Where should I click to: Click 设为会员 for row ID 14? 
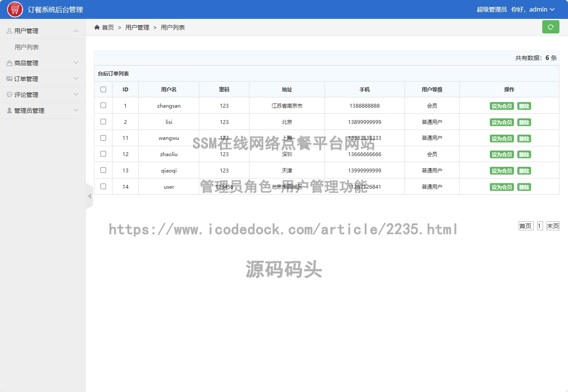pyautogui.click(x=501, y=187)
